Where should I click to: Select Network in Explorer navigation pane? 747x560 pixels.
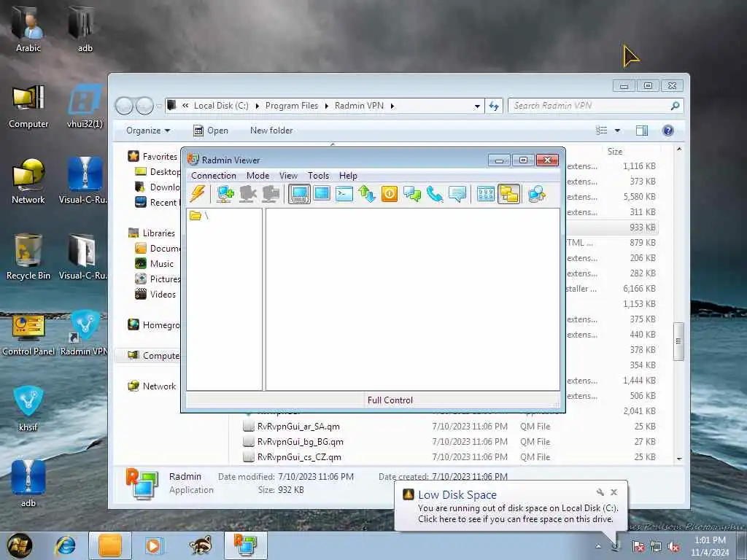(x=159, y=386)
